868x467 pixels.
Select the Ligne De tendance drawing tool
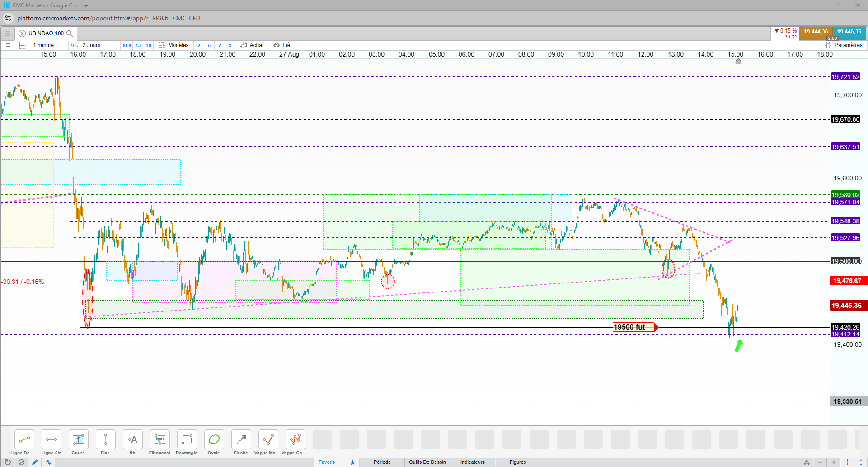pyautogui.click(x=24, y=439)
